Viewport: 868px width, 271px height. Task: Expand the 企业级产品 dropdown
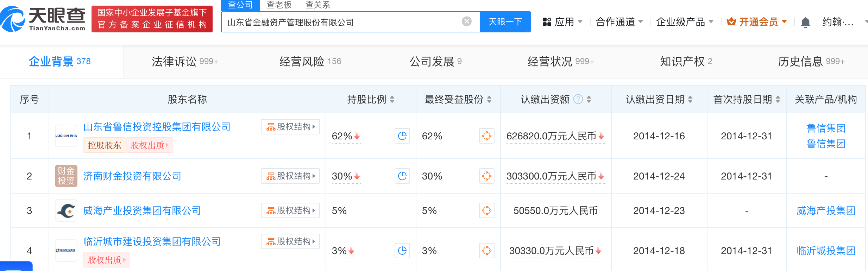point(684,22)
